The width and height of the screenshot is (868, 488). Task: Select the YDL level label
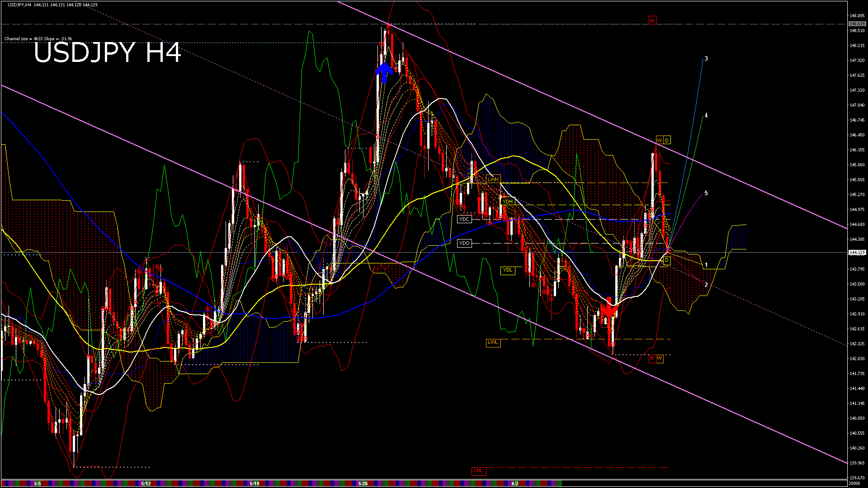point(508,270)
